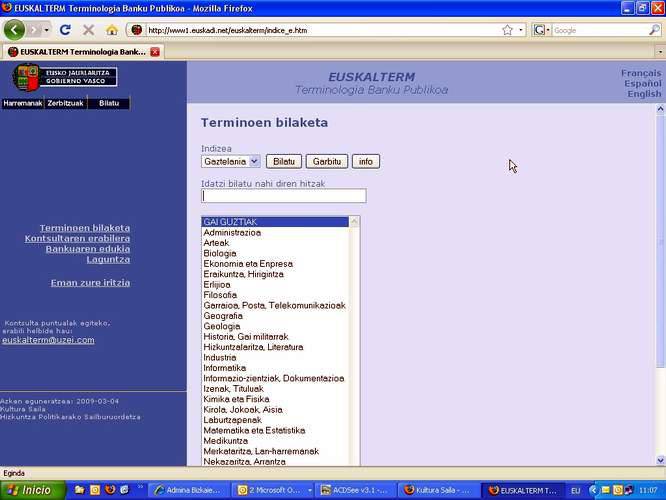Select Ekonomia eta Enpresa
This screenshot has height=500, width=666.
point(275,264)
